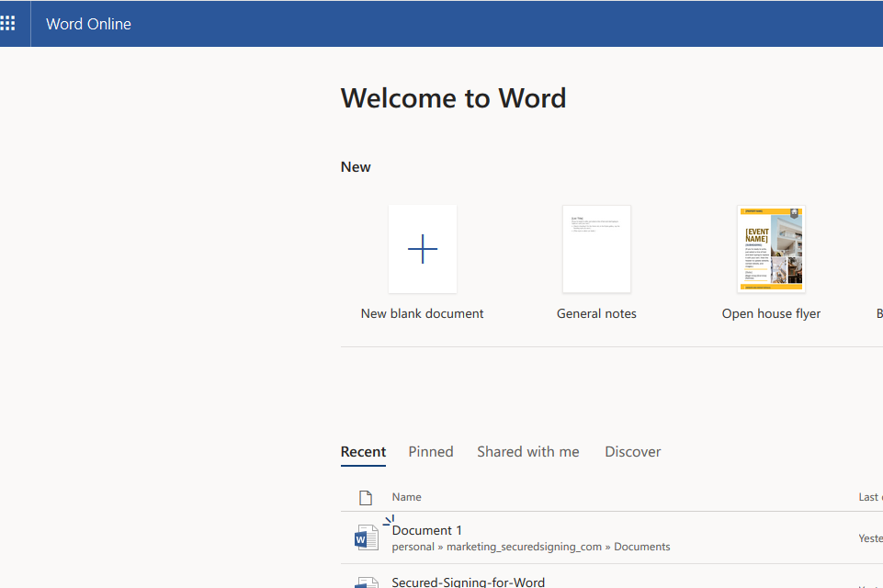Click the General notes label
Image resolution: width=883 pixels, height=588 pixels.
click(596, 313)
